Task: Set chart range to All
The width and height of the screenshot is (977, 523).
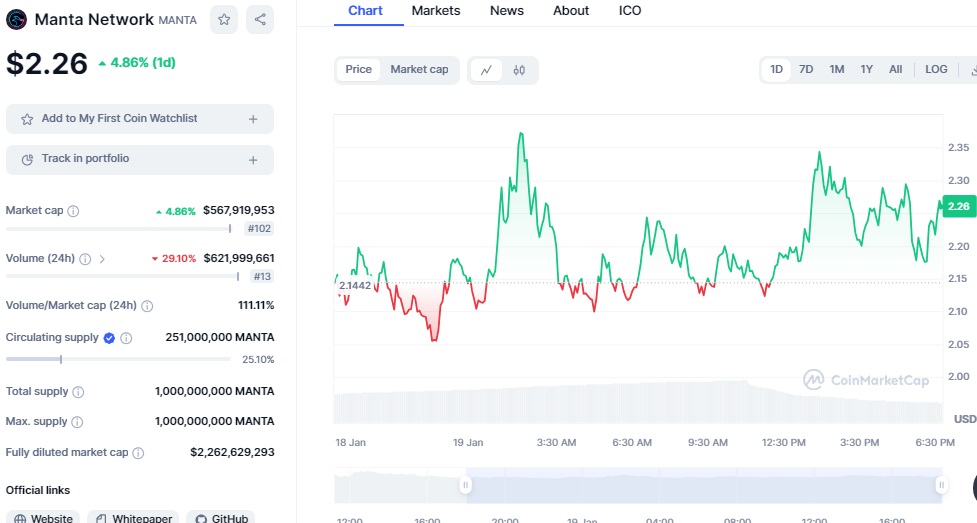Action: click(895, 69)
